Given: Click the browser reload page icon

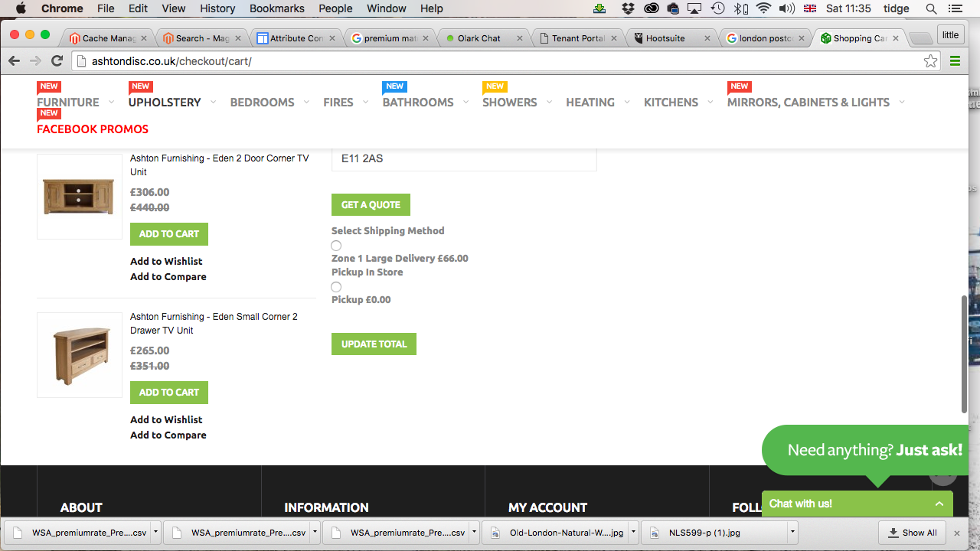Looking at the screenshot, I should 57,61.
